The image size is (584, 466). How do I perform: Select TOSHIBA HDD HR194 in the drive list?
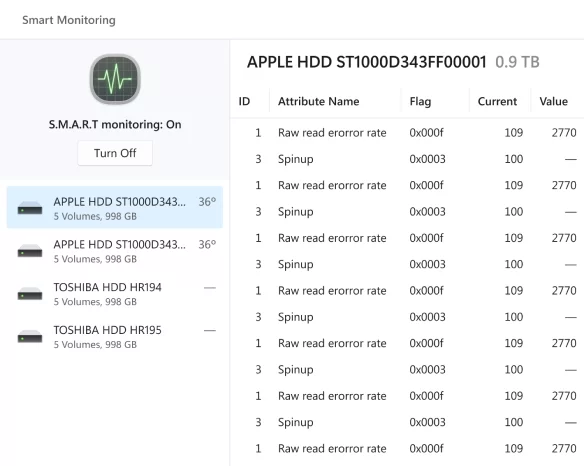(x=115, y=294)
